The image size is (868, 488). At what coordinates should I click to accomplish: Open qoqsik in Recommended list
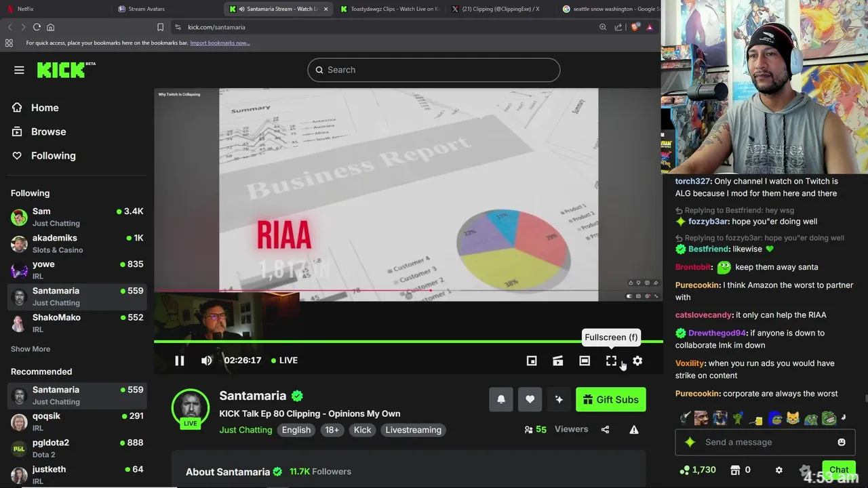tap(77, 422)
